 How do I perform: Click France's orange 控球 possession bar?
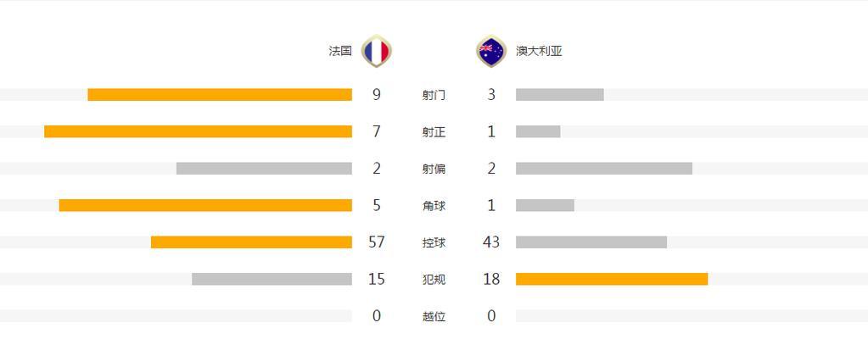251,242
